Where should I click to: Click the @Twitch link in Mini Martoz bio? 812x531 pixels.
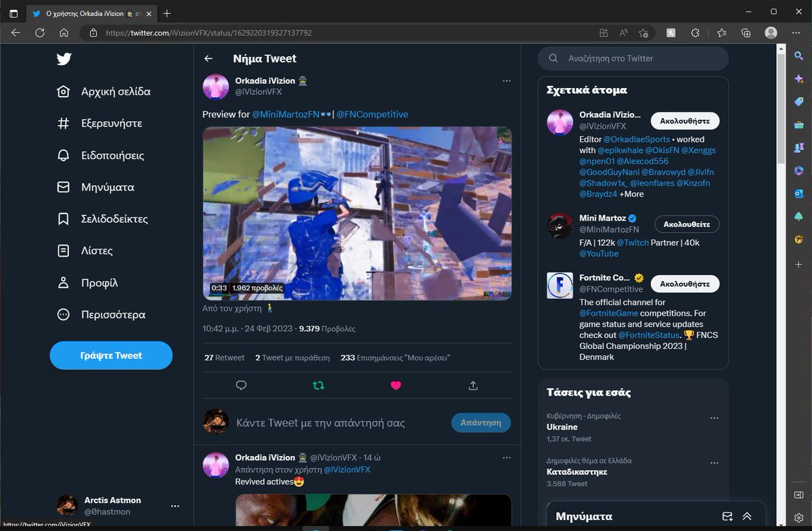coord(632,242)
